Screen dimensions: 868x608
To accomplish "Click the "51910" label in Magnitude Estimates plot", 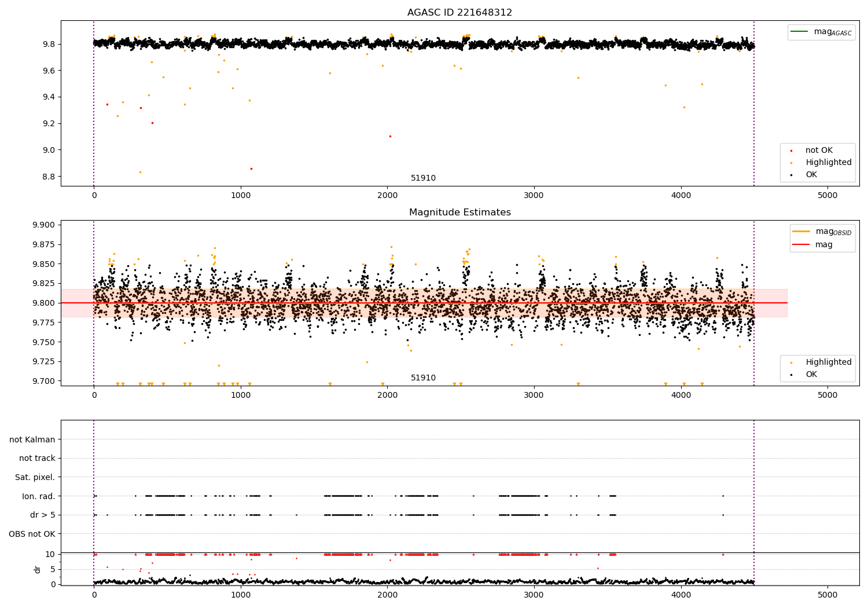I will click(x=423, y=378).
